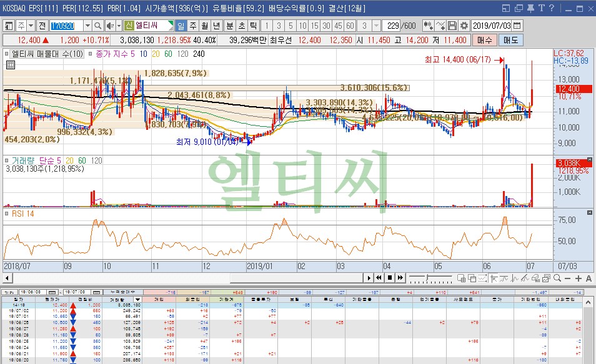
Task: Click the layout window icon in title bar
Action: click(506, 8)
